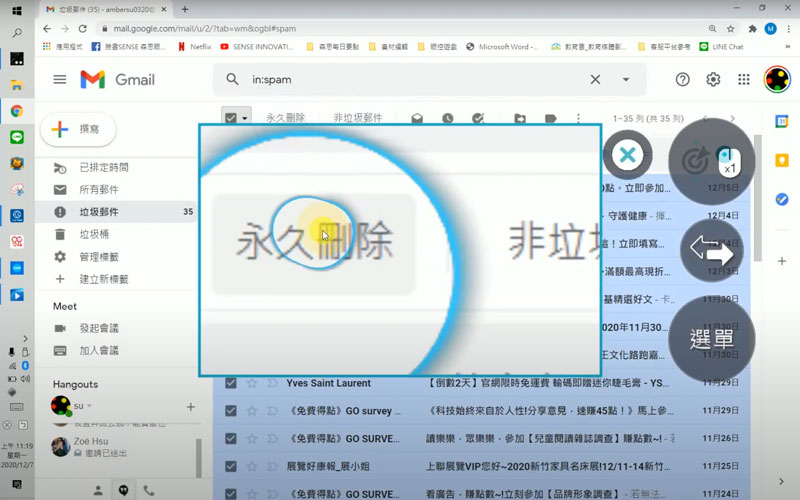
Task: Open the Google account avatar at top right
Action: [777, 80]
